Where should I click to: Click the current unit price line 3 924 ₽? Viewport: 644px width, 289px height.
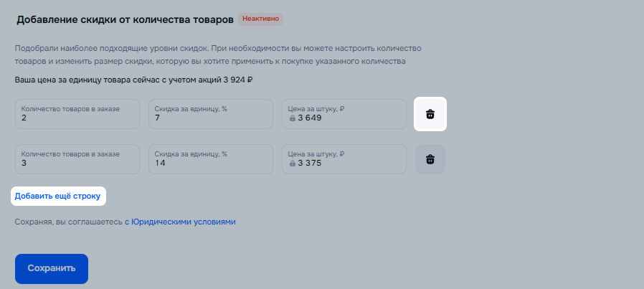[x=134, y=80]
